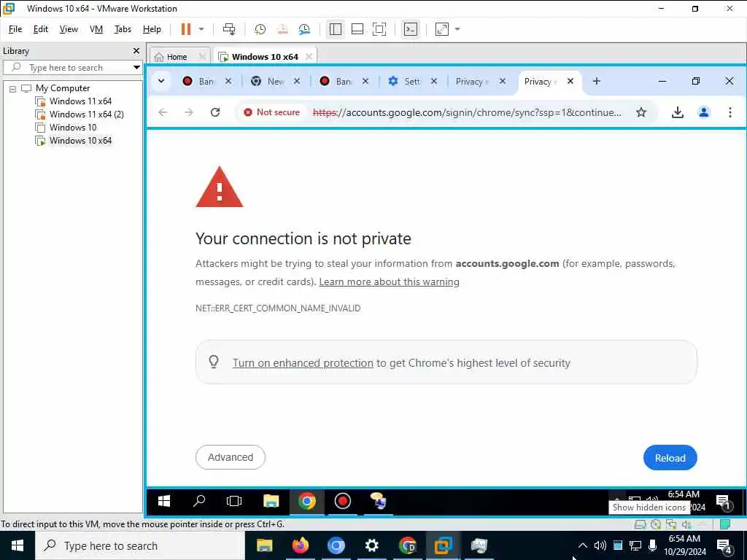Click Chrome icon in guest taskbar
This screenshot has width=747, height=560.
click(307, 501)
